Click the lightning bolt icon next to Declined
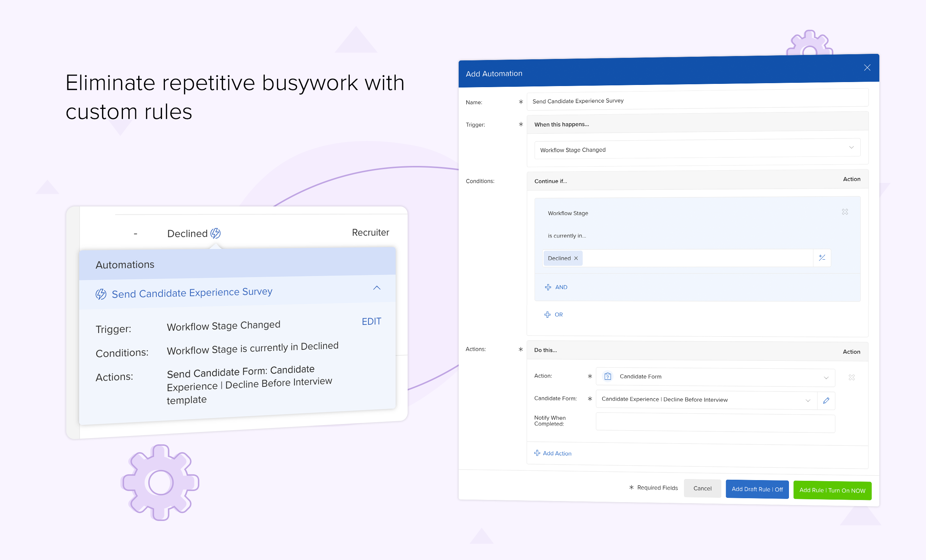The height and width of the screenshot is (560, 926). pyautogui.click(x=215, y=233)
